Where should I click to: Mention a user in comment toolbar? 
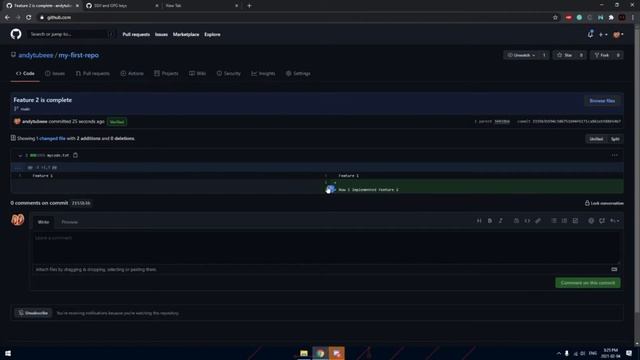pyautogui.click(x=591, y=221)
